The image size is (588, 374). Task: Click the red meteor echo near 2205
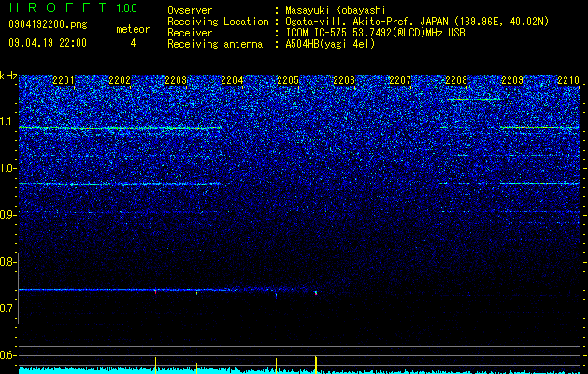click(277, 295)
